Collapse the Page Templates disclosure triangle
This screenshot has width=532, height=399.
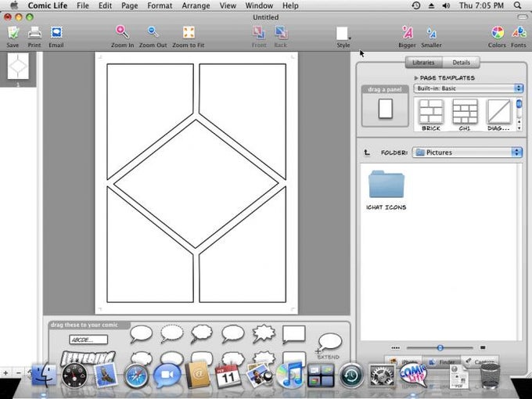click(x=416, y=78)
